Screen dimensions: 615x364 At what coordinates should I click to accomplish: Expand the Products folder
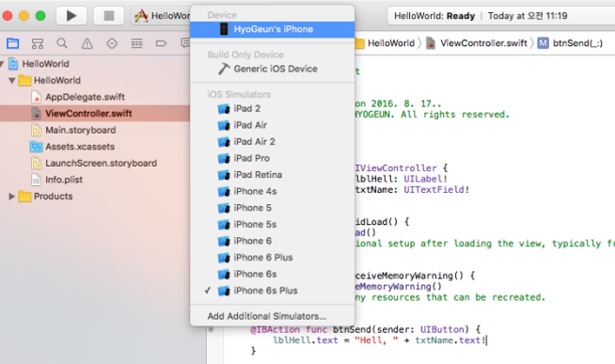(x=12, y=197)
